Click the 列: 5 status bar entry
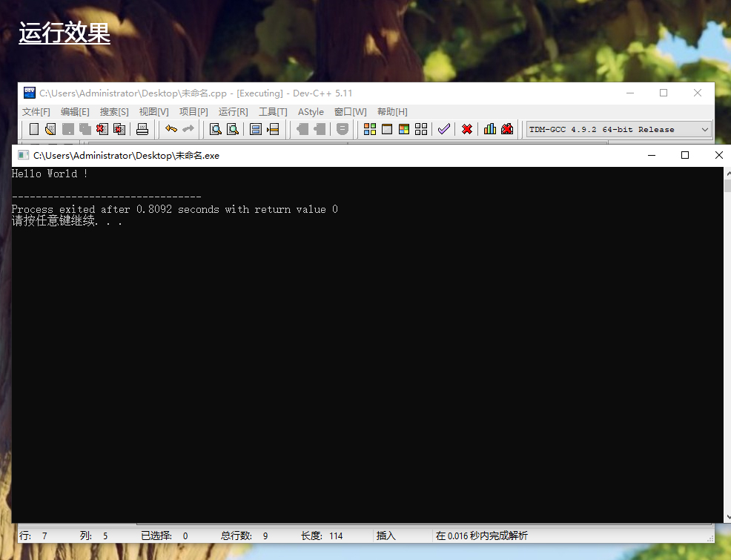 tap(93, 536)
